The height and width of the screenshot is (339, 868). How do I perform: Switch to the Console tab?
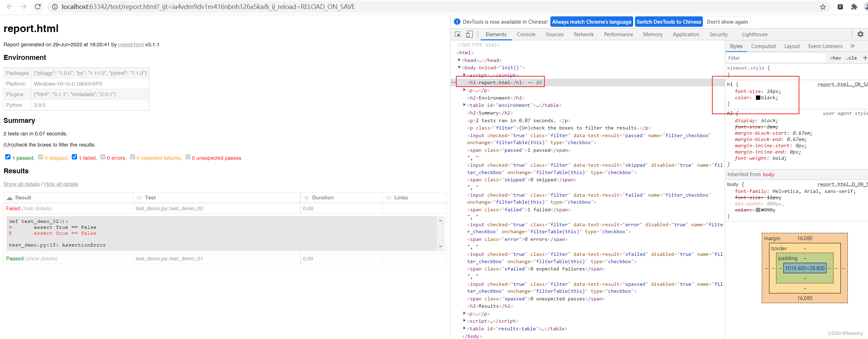point(526,34)
